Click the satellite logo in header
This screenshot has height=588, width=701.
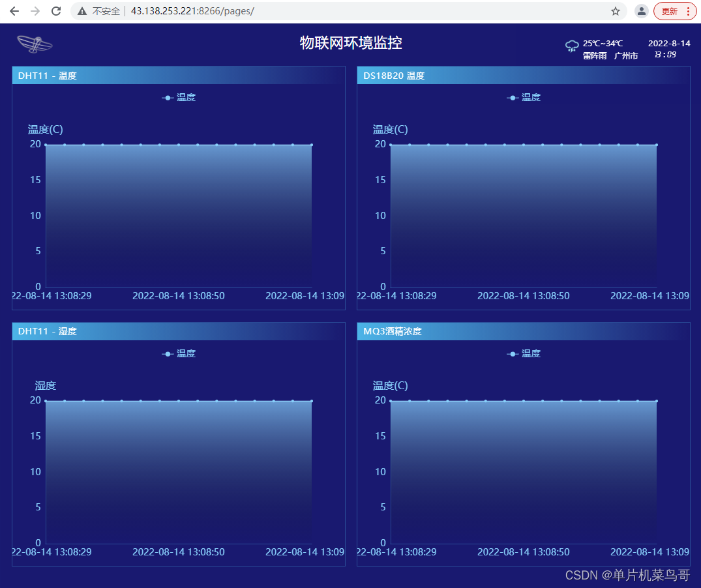[35, 44]
